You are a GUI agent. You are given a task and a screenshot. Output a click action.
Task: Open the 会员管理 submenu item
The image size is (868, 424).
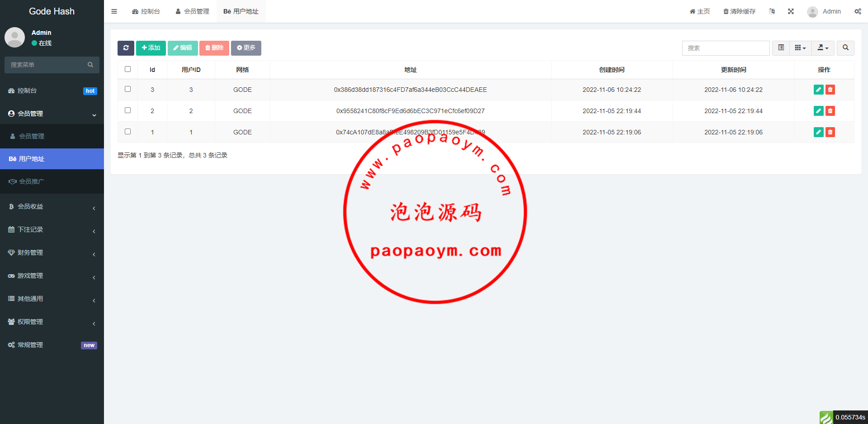(52, 136)
